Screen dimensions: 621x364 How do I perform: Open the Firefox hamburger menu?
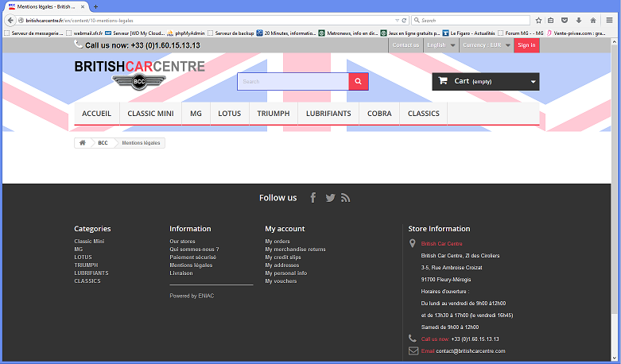(x=610, y=20)
